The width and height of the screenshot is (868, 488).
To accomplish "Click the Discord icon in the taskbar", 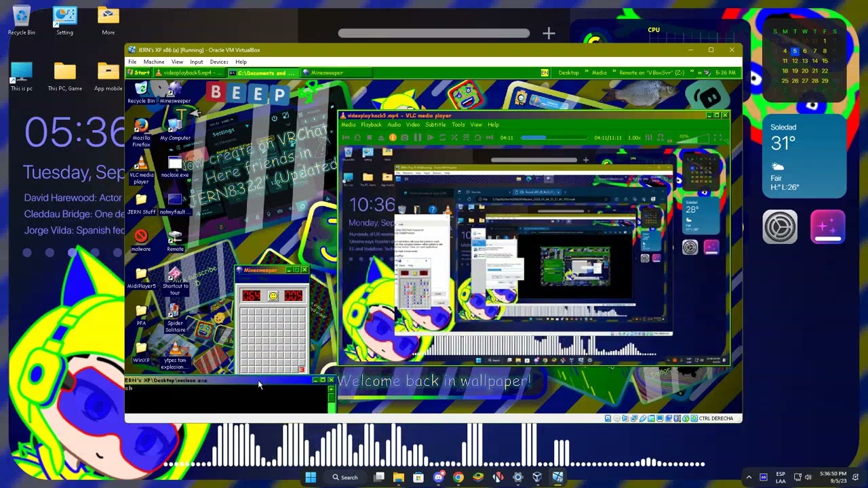I will click(438, 477).
